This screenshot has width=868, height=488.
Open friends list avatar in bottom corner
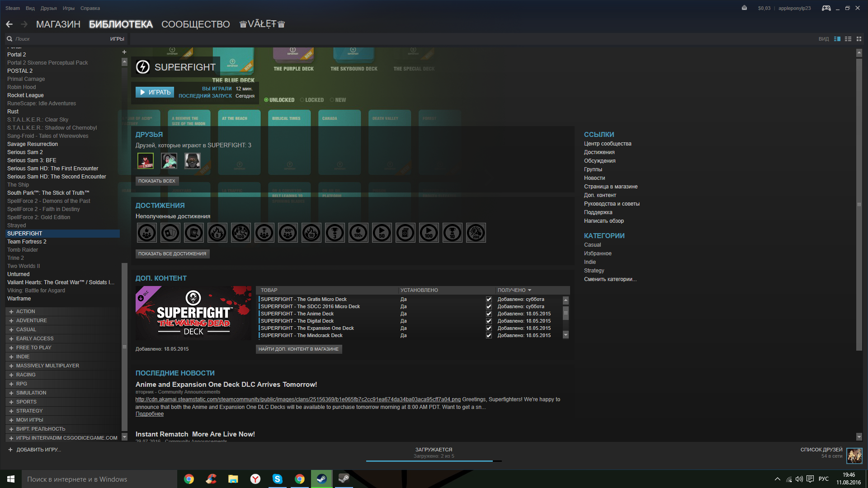[x=854, y=455]
